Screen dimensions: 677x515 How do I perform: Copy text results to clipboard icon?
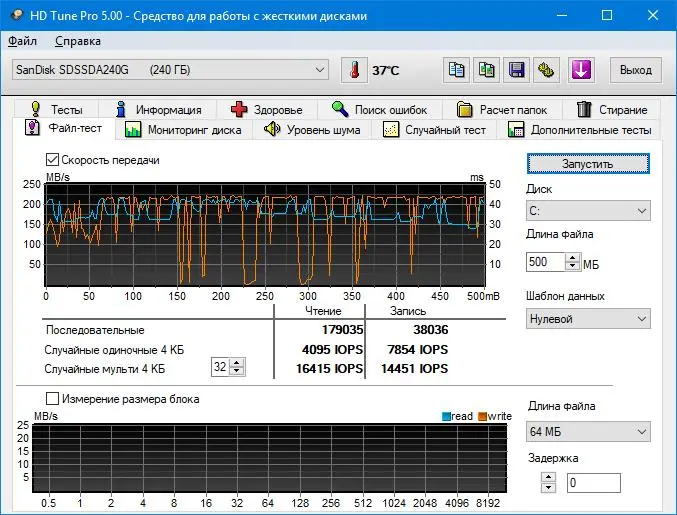456,70
